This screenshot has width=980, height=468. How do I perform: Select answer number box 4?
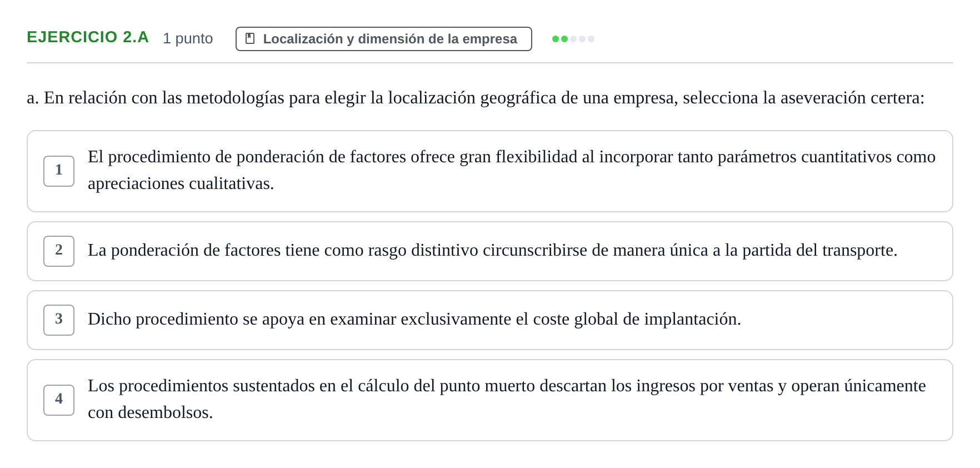click(x=59, y=400)
